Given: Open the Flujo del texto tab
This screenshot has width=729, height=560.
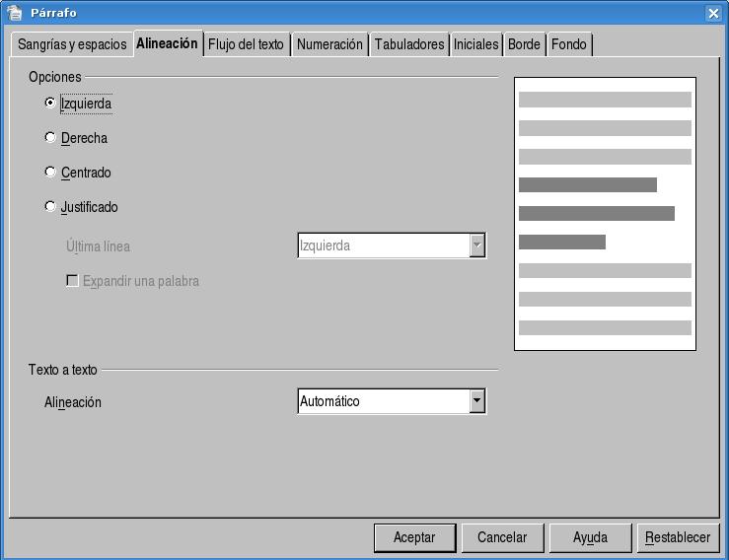Looking at the screenshot, I should pos(246,44).
